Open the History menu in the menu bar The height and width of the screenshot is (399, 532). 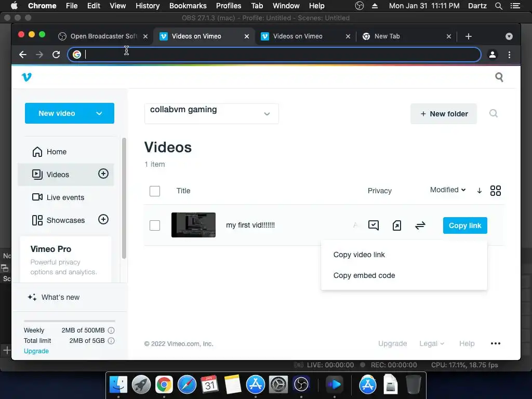pyautogui.click(x=148, y=6)
